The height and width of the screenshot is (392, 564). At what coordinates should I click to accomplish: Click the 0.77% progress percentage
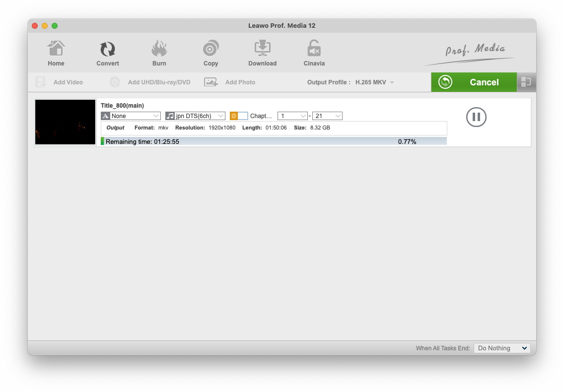(x=407, y=142)
